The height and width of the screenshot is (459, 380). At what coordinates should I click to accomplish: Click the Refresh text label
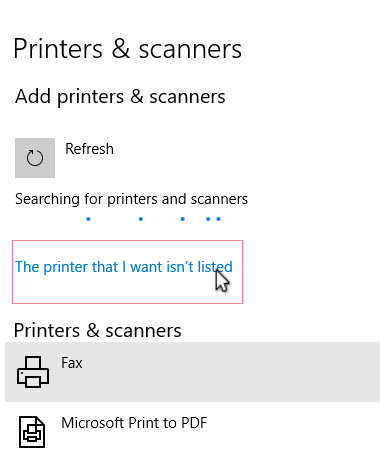pos(89,149)
